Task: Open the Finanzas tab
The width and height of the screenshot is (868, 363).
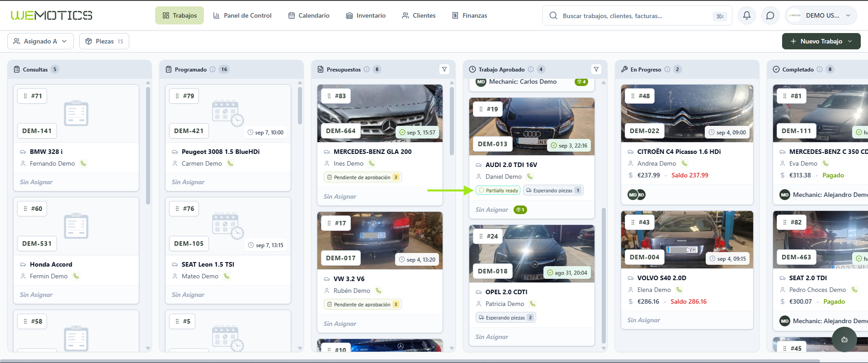Action: pos(470,15)
